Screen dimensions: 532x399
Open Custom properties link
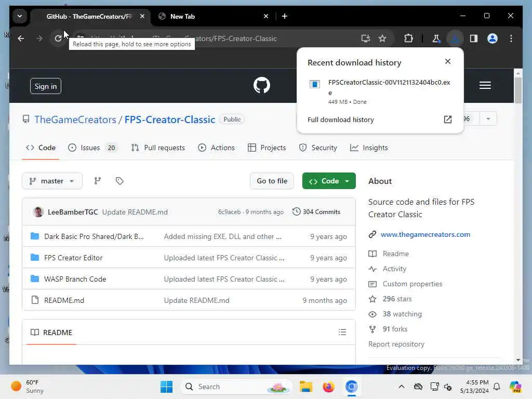coord(412,284)
